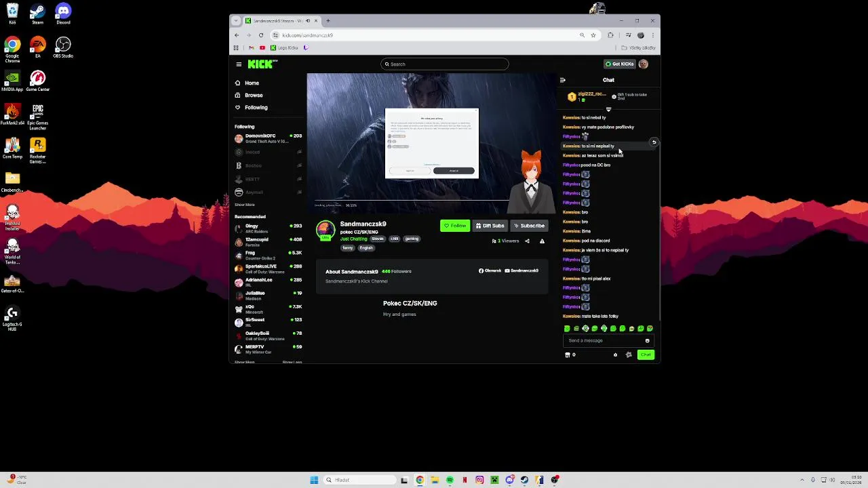The image size is (868, 488).
Task: Open the Kick hamburger sidebar menu
Action: click(239, 64)
